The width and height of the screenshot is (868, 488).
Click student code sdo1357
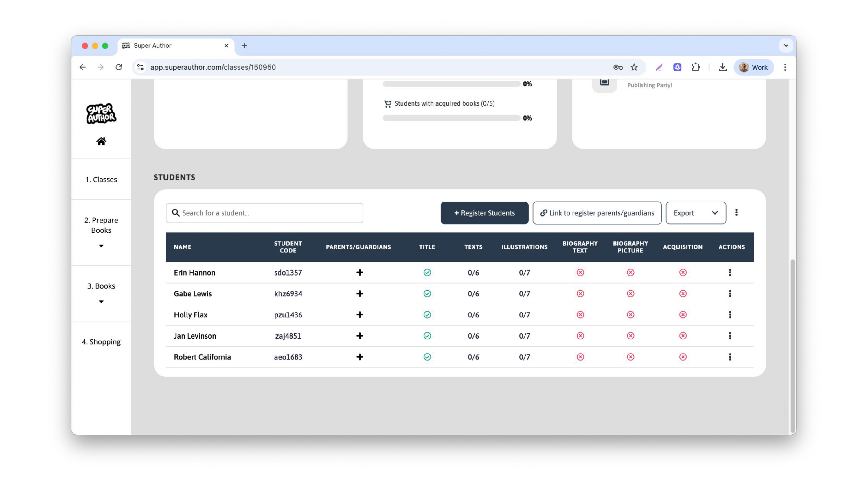tap(288, 272)
